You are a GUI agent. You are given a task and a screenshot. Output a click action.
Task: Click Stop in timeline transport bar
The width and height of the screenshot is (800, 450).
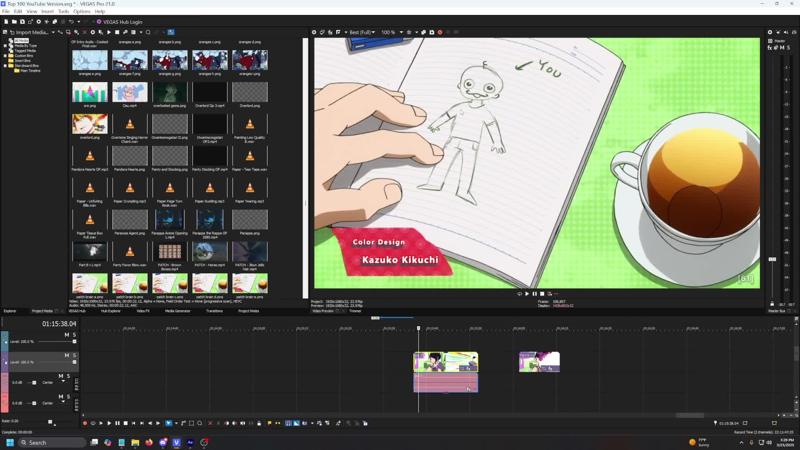pos(126,423)
